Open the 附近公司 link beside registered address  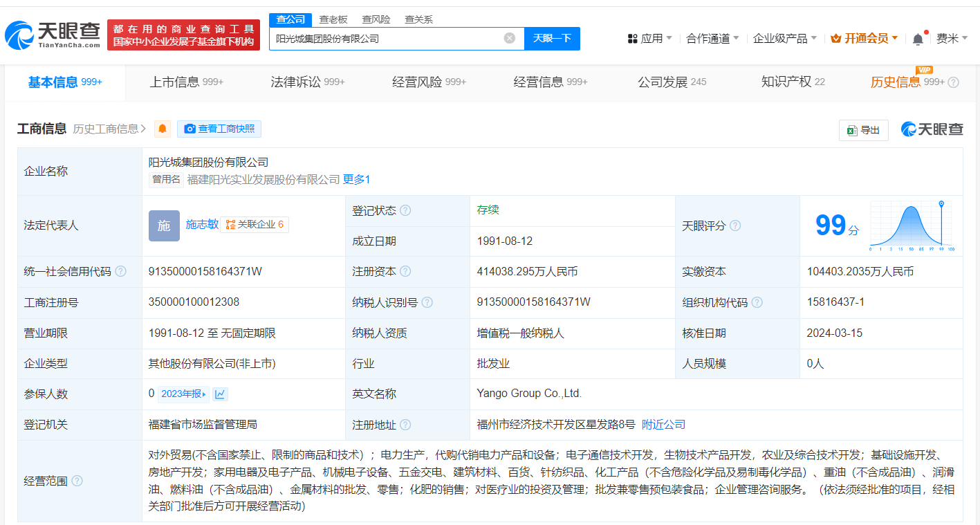point(663,425)
